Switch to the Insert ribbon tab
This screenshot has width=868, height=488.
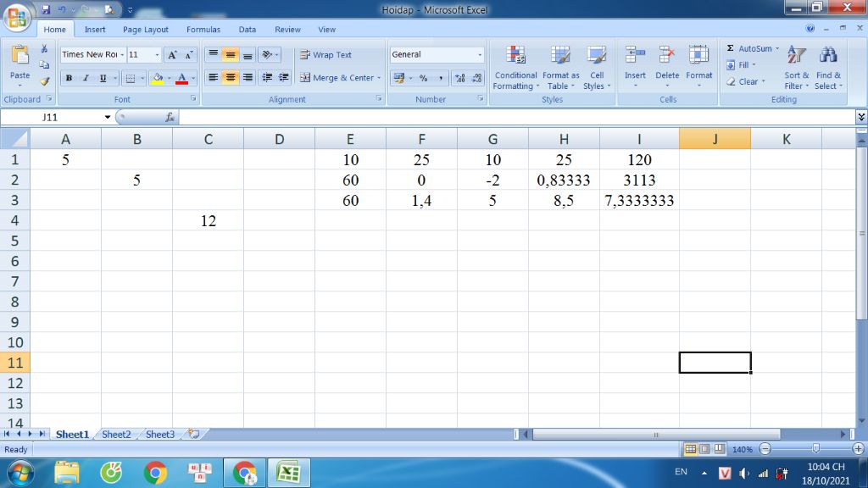(95, 30)
